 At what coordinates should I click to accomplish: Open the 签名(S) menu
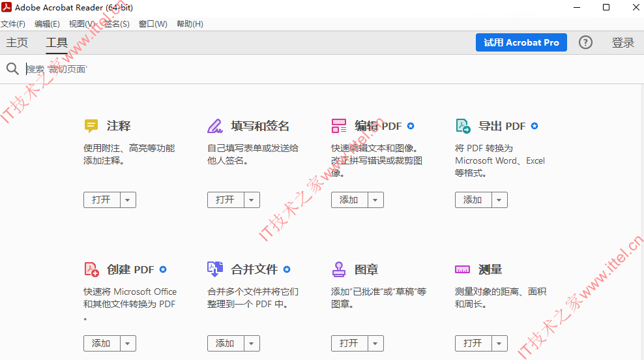coord(117,24)
